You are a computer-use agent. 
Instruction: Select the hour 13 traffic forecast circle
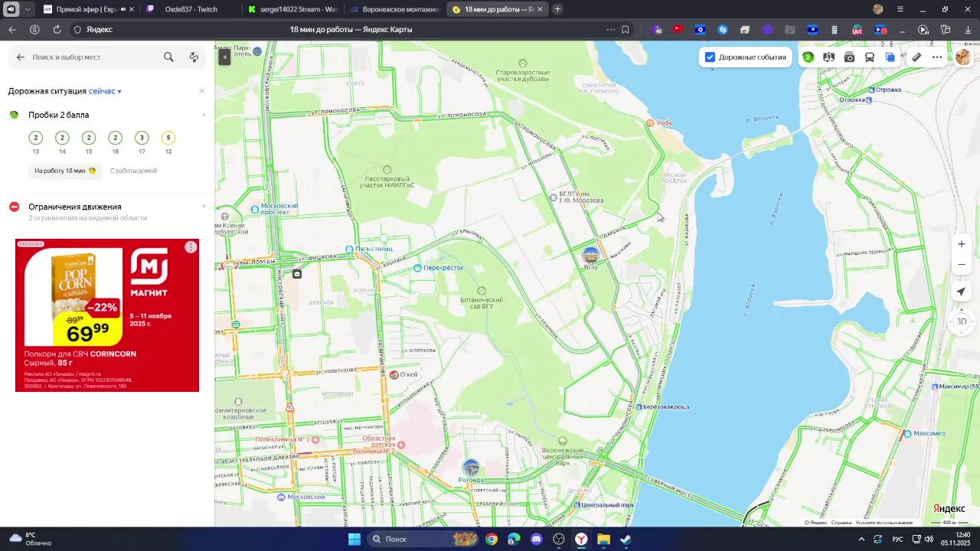coord(36,138)
